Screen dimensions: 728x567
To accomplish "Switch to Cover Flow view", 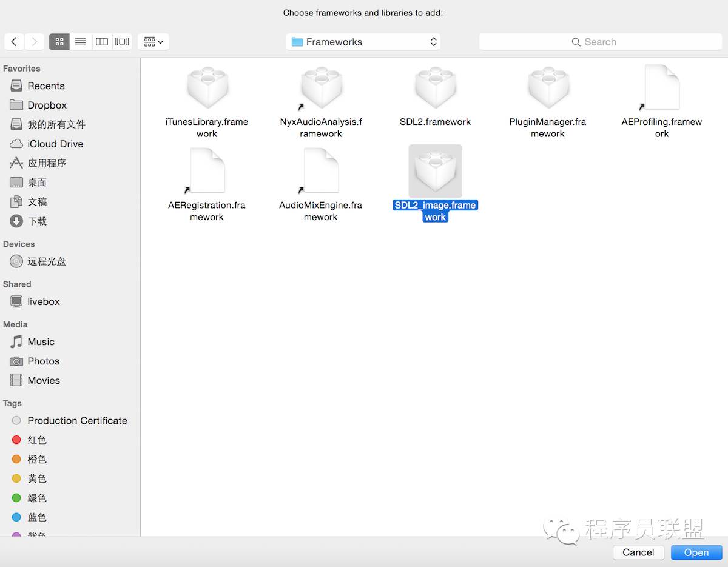I will coord(122,42).
